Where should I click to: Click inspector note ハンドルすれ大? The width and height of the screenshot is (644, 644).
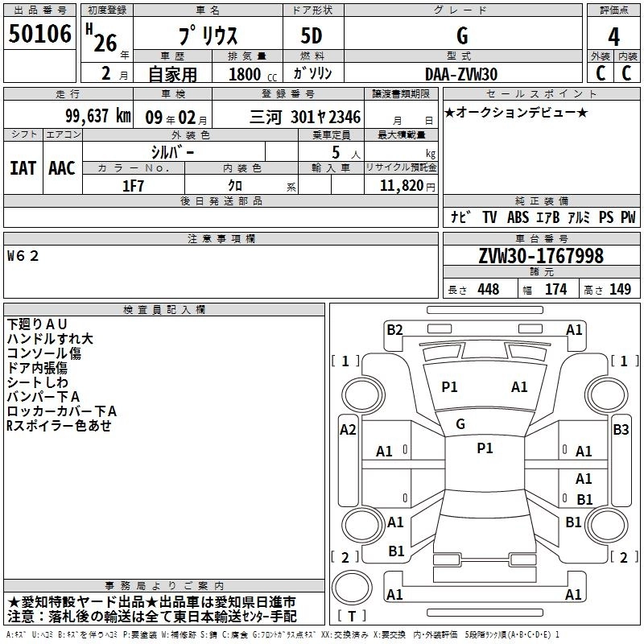click(50, 338)
